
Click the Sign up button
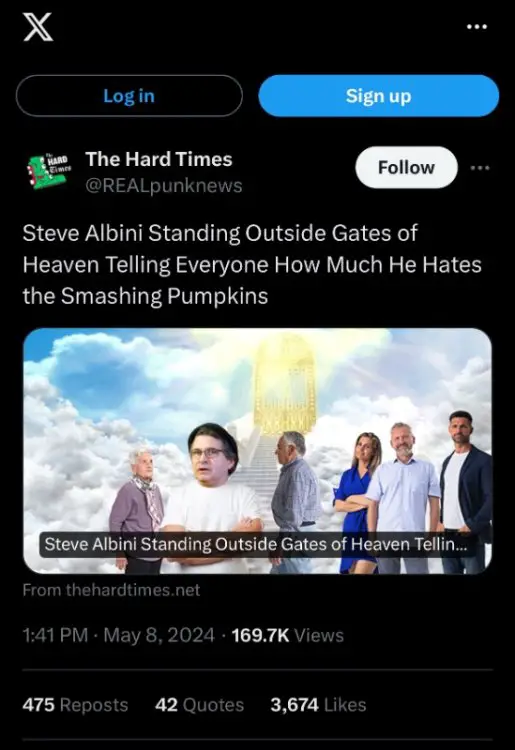click(x=378, y=96)
